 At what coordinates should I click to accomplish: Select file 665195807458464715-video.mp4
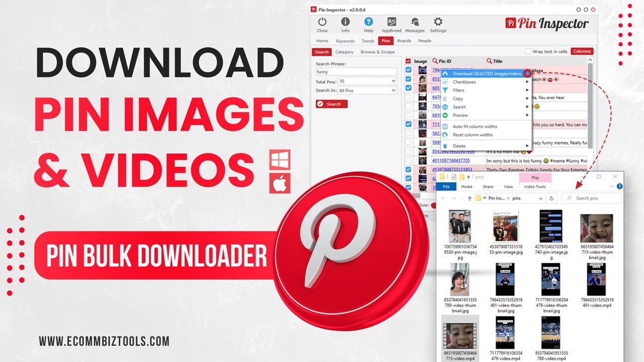pyautogui.click(x=460, y=338)
